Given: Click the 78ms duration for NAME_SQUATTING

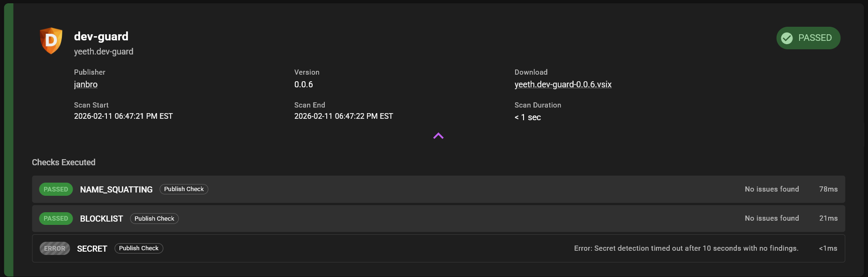Looking at the screenshot, I should [x=828, y=189].
